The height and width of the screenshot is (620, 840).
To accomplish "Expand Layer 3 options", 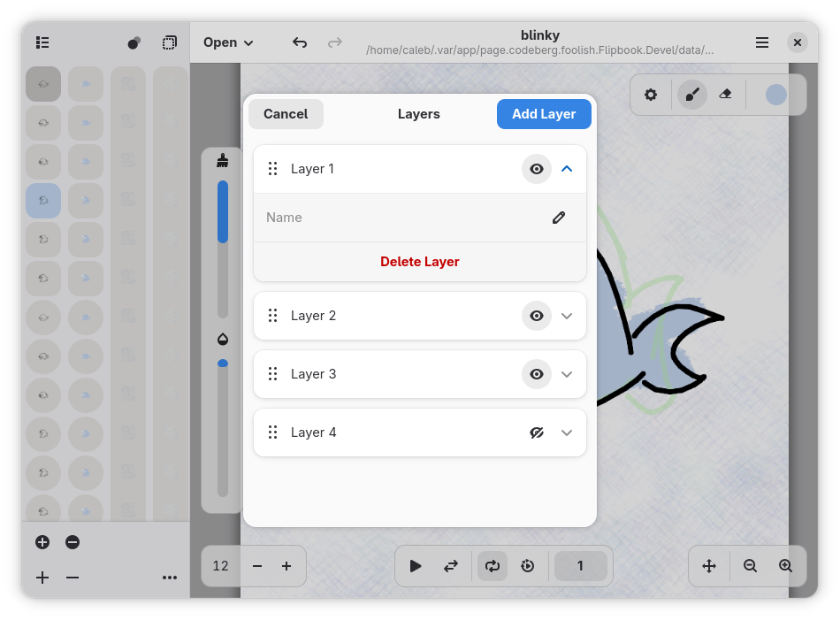I will (567, 374).
